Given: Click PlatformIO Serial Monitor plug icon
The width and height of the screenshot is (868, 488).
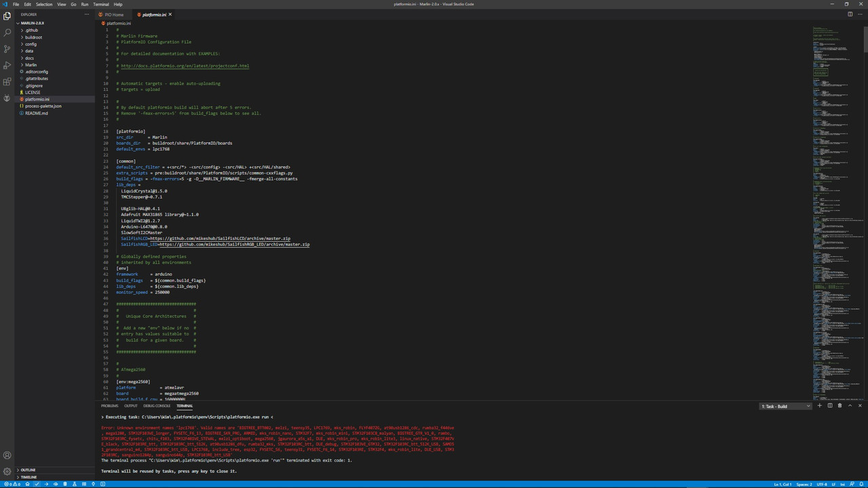Looking at the screenshot, I should point(93,484).
